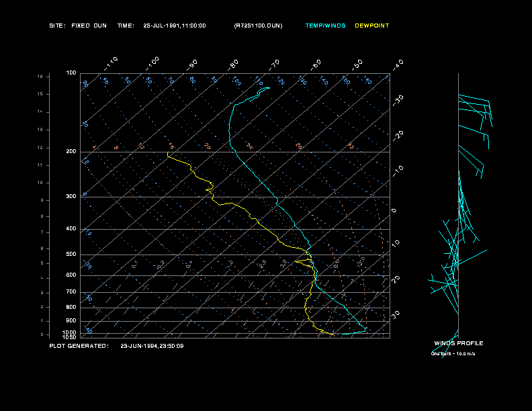The image size is (532, 411).
Task: Click the TEMP/WINDS legend label
Action: [x=325, y=26]
